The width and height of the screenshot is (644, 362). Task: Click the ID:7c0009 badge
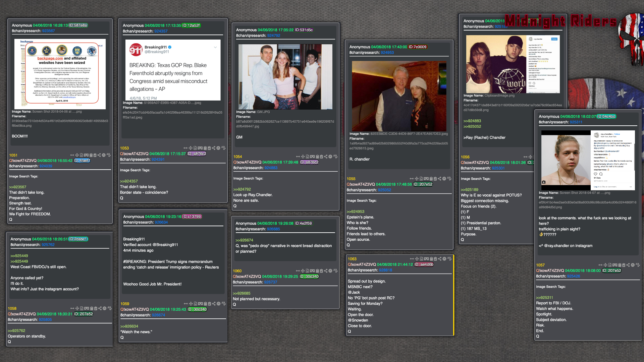pyautogui.click(x=418, y=47)
